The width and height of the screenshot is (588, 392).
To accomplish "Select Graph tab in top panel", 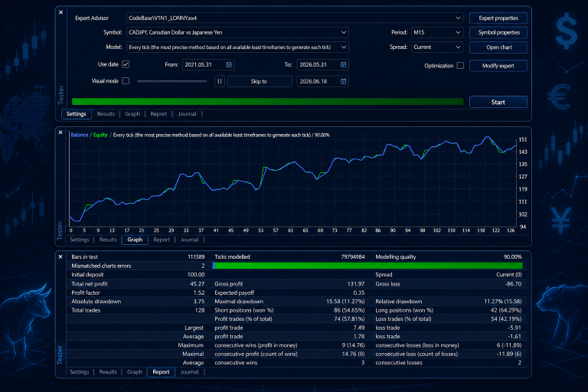I will click(132, 114).
